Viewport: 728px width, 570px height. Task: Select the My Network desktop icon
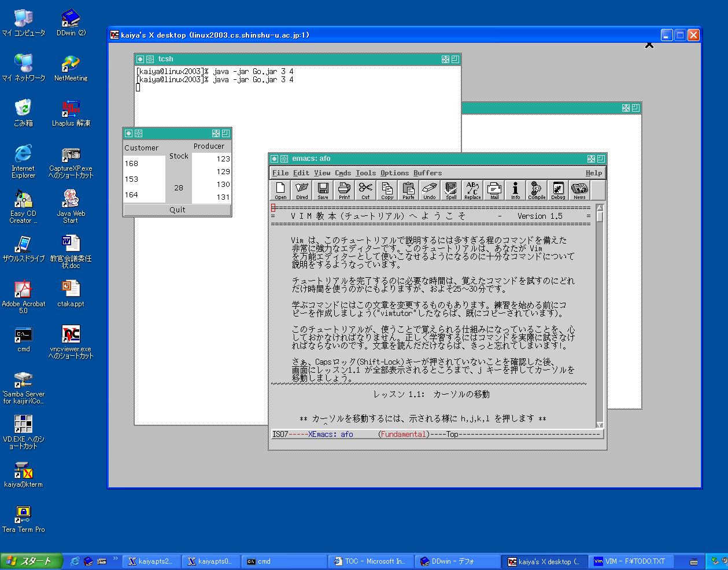click(x=23, y=68)
